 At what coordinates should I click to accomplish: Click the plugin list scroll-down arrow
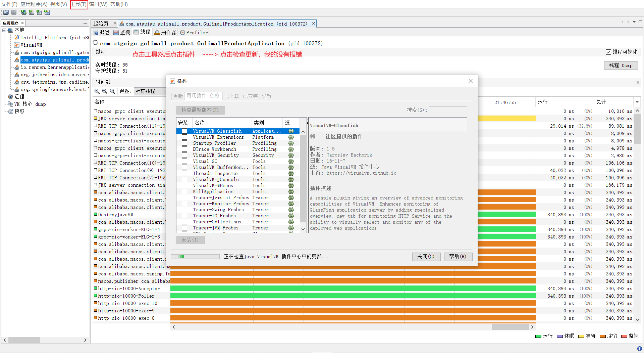303,229
